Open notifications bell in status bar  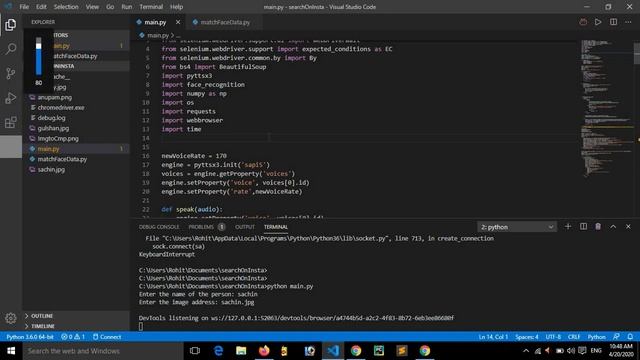tap(630, 337)
